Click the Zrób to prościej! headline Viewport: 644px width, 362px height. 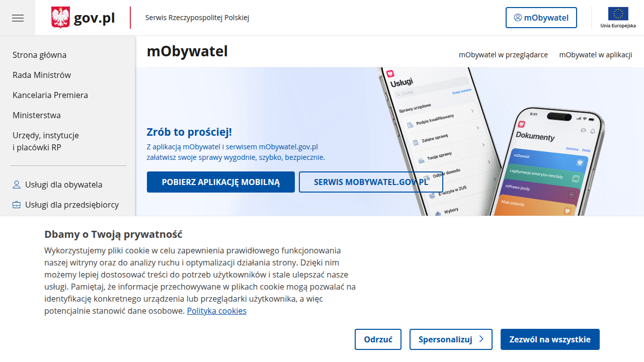point(189,132)
